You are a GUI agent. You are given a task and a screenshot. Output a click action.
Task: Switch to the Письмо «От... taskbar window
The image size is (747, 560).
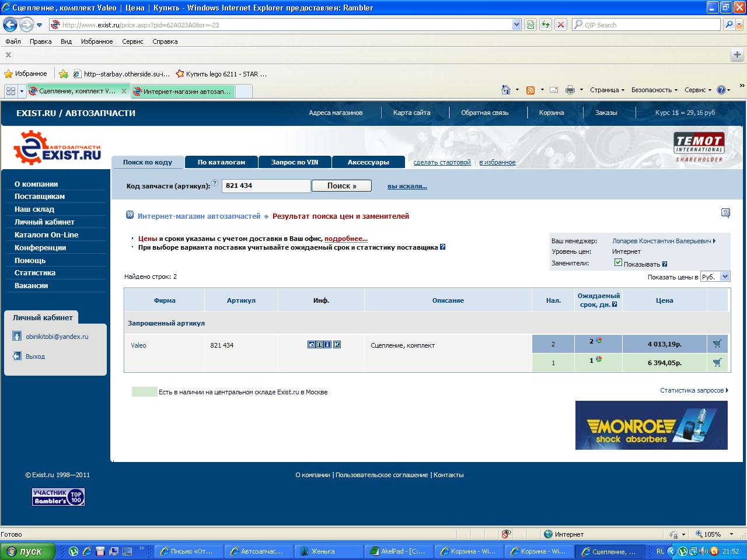point(189,551)
